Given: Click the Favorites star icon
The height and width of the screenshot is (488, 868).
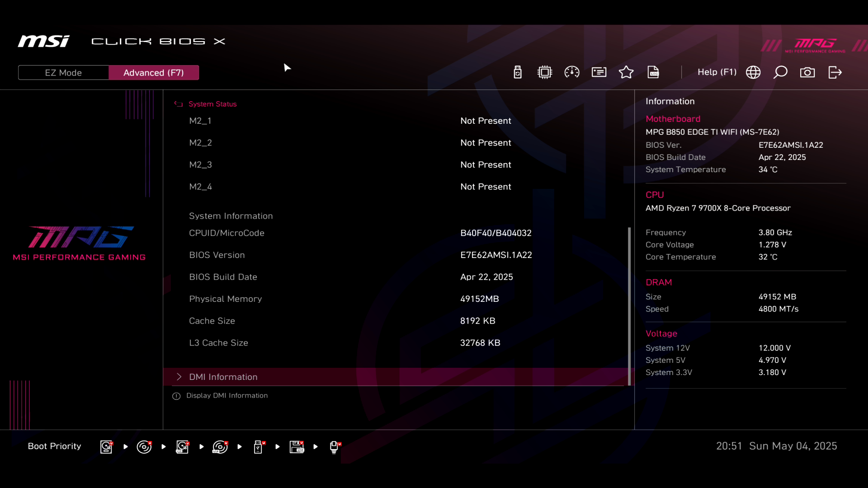Looking at the screenshot, I should point(626,72).
